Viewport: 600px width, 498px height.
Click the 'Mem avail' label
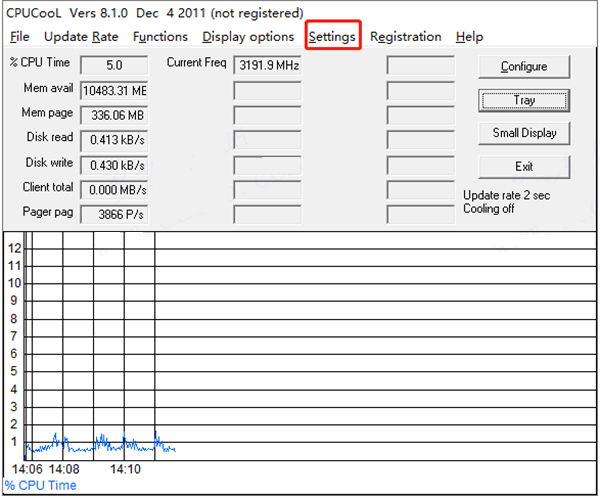(x=48, y=88)
